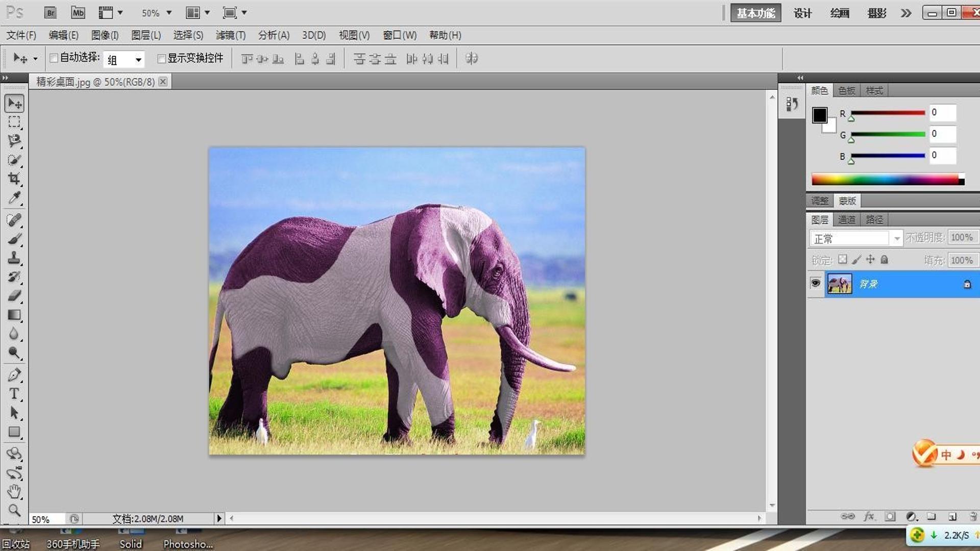Launch Adobe Bridge from the Br icon
Image resolution: width=980 pixels, height=551 pixels.
pos(50,13)
